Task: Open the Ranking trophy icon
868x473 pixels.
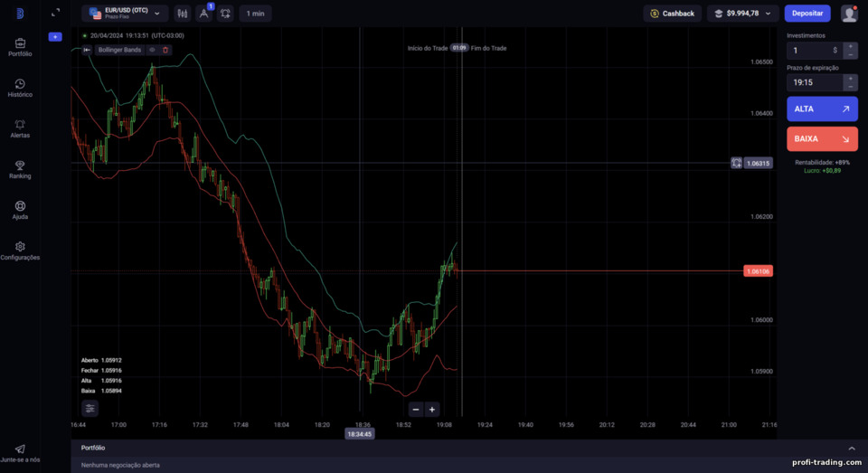Action: point(20,165)
